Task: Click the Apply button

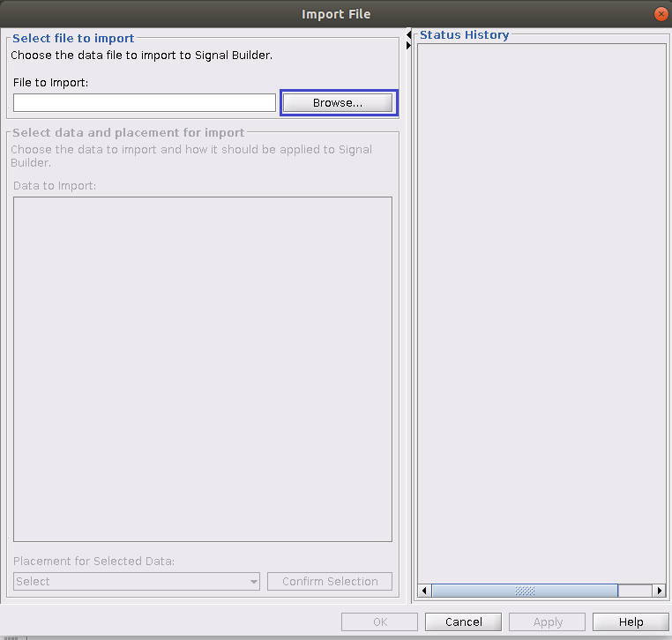Action: click(x=548, y=621)
